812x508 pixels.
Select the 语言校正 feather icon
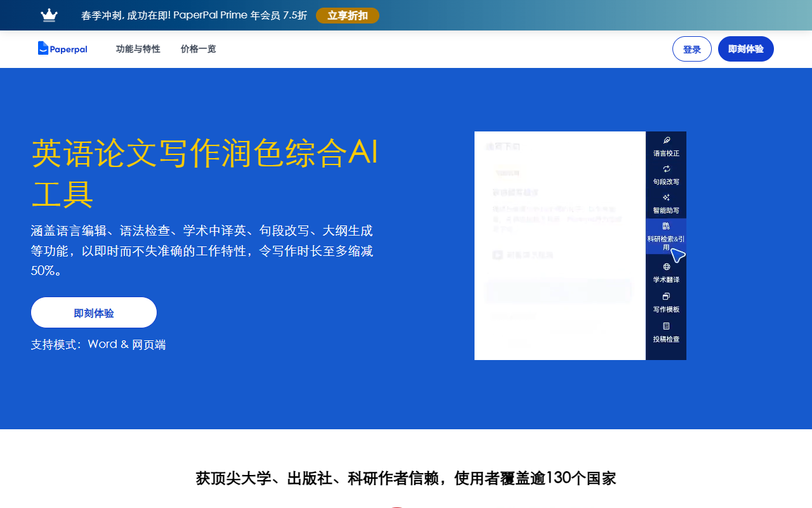pyautogui.click(x=666, y=140)
